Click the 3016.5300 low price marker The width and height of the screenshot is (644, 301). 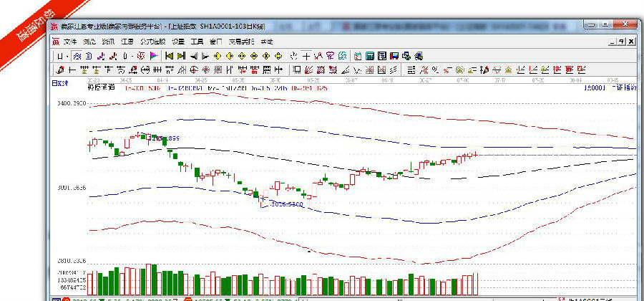[x=286, y=204]
